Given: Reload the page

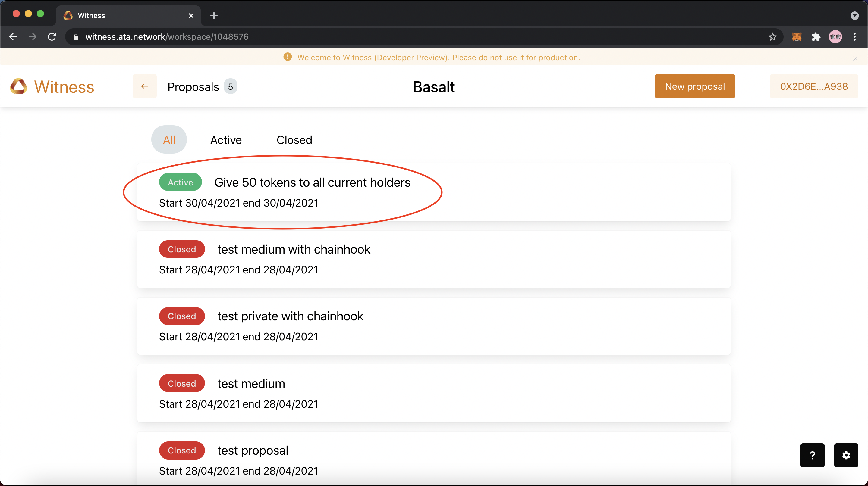Looking at the screenshot, I should [52, 37].
